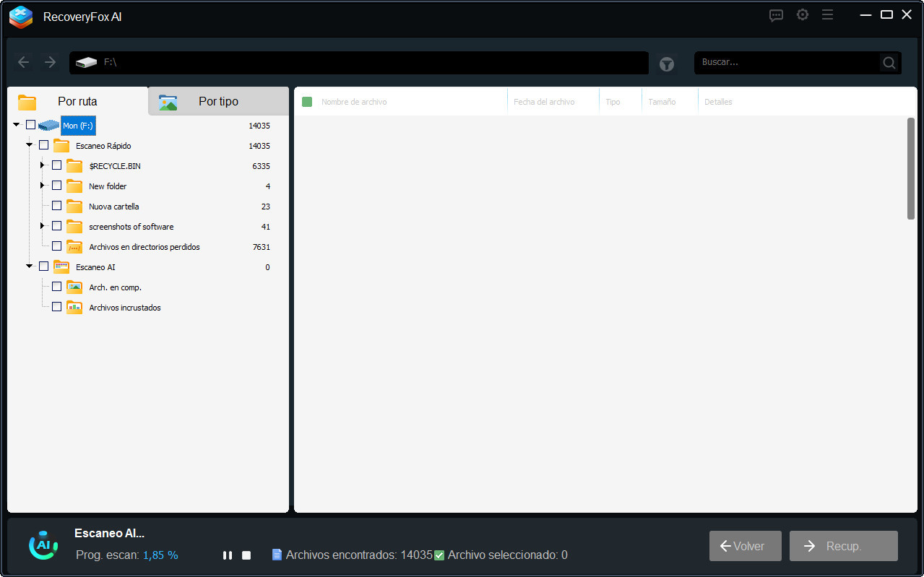Select the Por ruta tab
Viewport: 924px width, 577px height.
77,102
